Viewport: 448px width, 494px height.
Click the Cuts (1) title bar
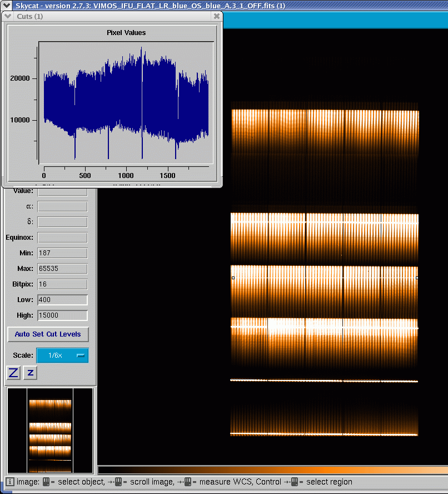pyautogui.click(x=112, y=16)
